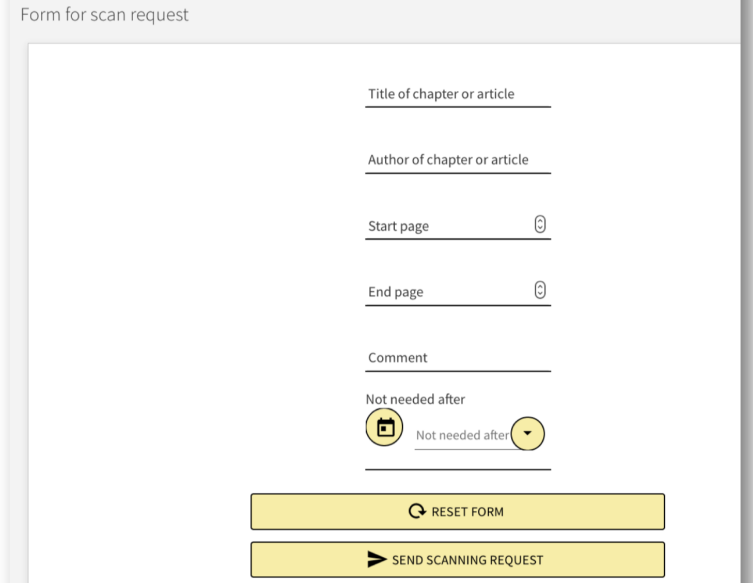Expand the Not needed after dropdown arrow
Screen dimensions: 753x583
tap(527, 433)
